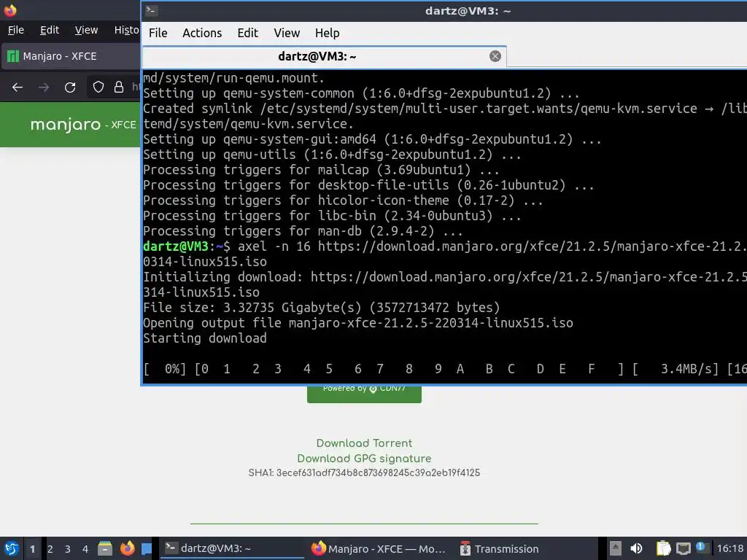Viewport: 747px width, 560px height.
Task: Click the Firefox tracking protection shield
Action: click(98, 87)
